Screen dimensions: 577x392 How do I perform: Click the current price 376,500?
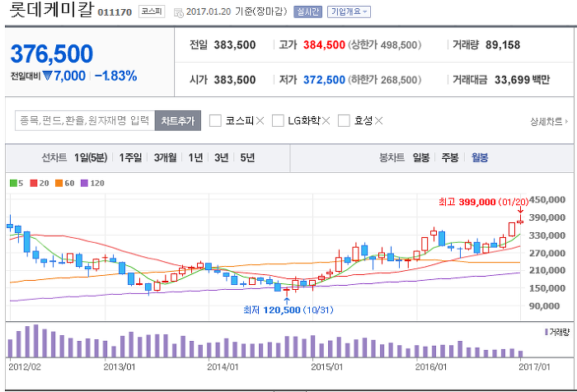[52, 54]
